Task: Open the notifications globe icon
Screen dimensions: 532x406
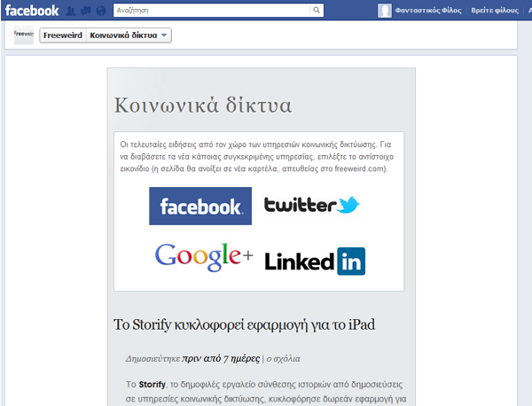Action: coord(101,11)
